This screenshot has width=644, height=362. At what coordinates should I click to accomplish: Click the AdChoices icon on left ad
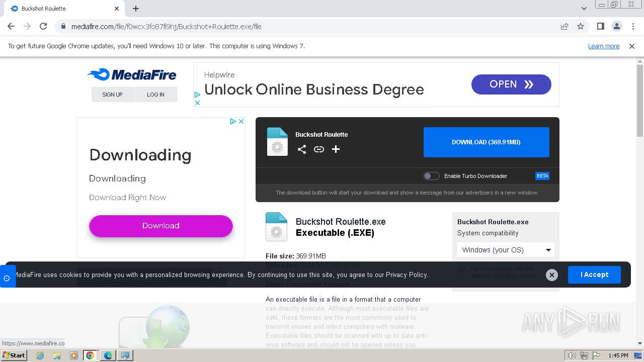coord(233,121)
